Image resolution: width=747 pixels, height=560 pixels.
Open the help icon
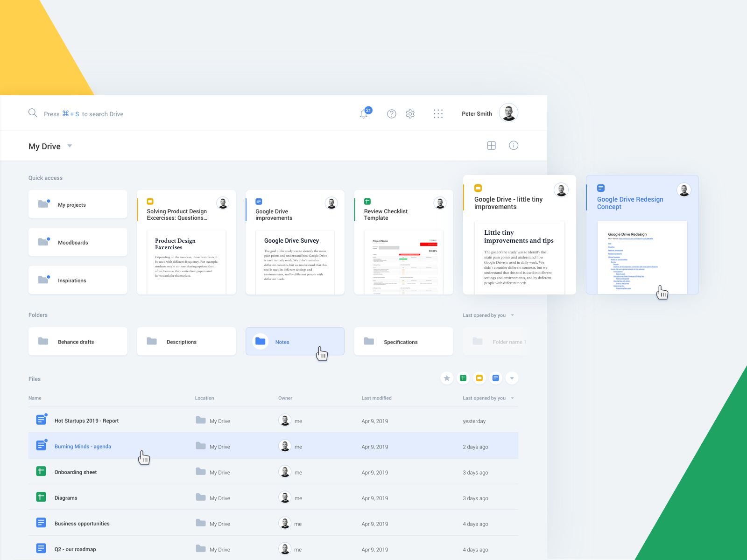pos(391,113)
